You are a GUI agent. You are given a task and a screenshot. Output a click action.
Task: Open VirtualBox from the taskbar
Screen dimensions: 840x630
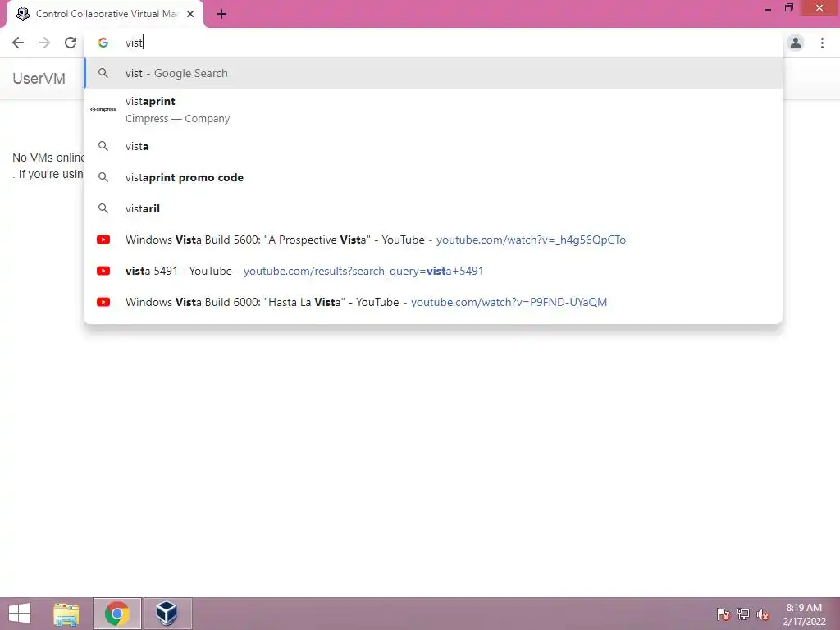pos(167,614)
